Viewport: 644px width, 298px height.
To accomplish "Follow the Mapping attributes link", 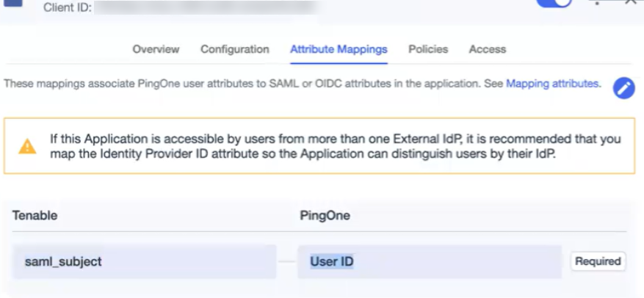I will click(552, 84).
